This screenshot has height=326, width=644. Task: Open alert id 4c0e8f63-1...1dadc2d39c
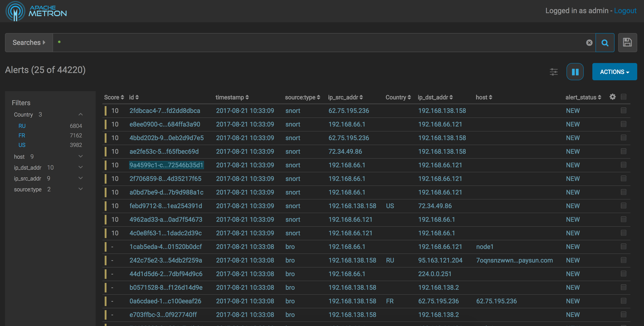pos(165,233)
